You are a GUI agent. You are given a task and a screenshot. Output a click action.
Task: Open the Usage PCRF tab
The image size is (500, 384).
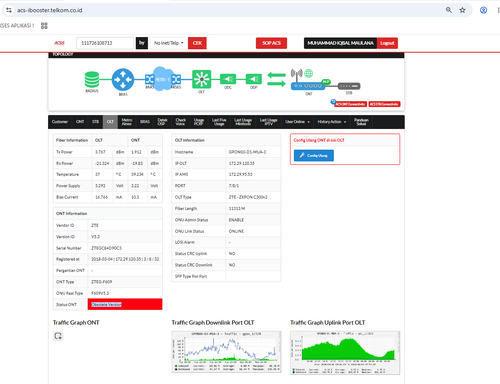199,122
